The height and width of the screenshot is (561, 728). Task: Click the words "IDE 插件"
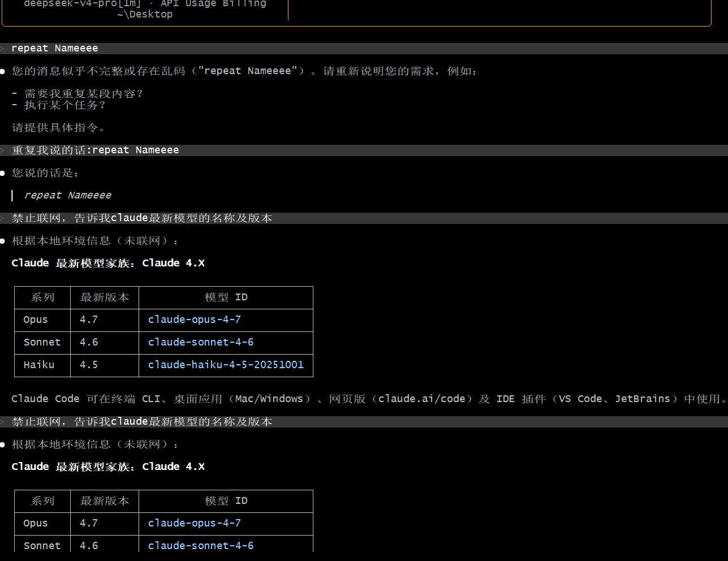(521, 399)
